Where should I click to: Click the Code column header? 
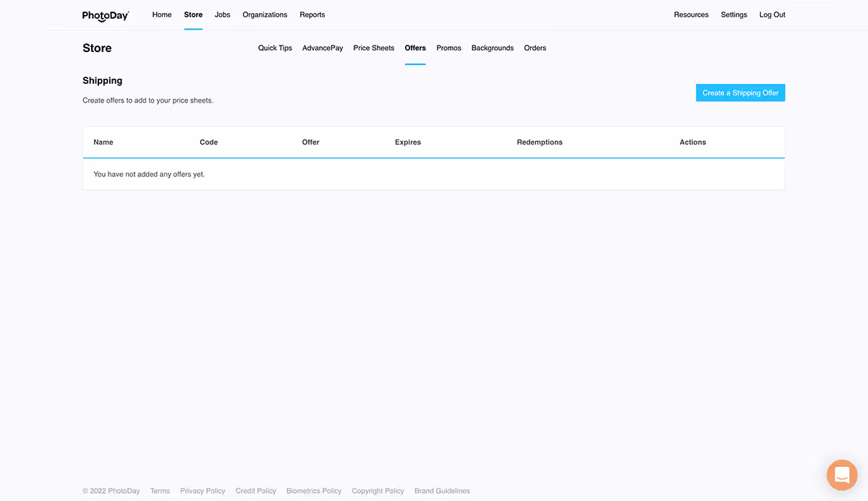pyautogui.click(x=208, y=142)
